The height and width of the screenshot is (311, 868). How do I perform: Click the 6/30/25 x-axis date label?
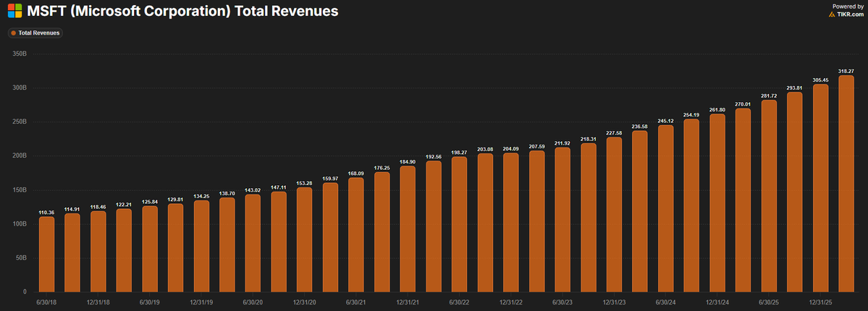(x=769, y=303)
